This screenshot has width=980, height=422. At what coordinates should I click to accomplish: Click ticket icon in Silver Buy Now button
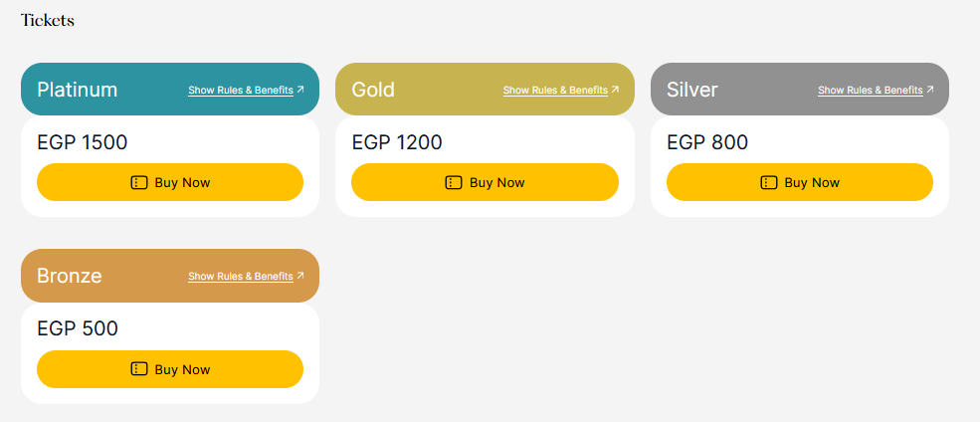click(x=768, y=182)
